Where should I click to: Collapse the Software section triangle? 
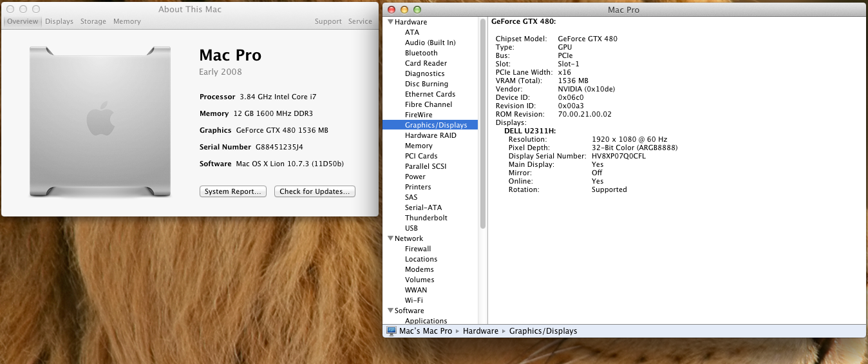point(390,311)
